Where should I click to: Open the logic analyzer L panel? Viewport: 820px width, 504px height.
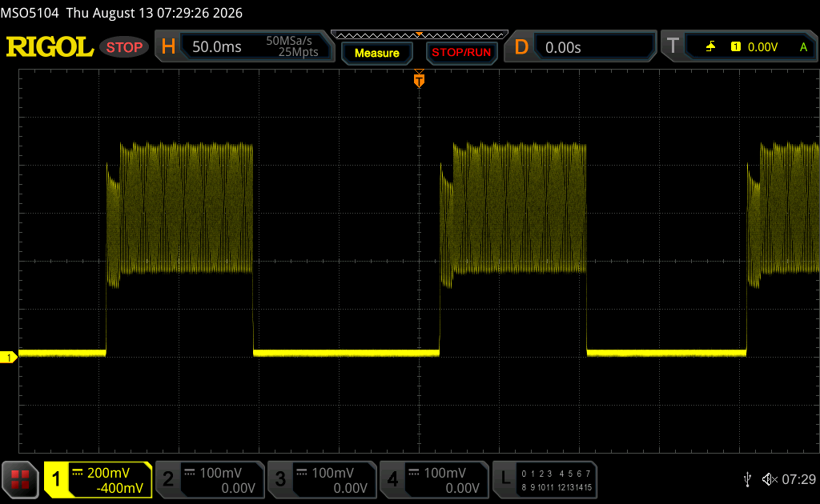505,478
